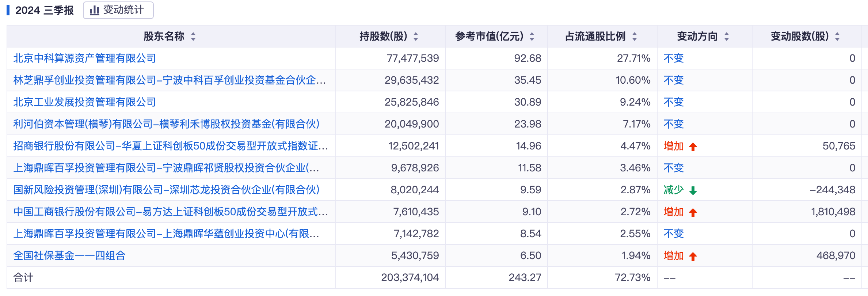Open 中国工商银行-易方达上证科创板50 link
This screenshot has width=868, height=296.
click(171, 212)
